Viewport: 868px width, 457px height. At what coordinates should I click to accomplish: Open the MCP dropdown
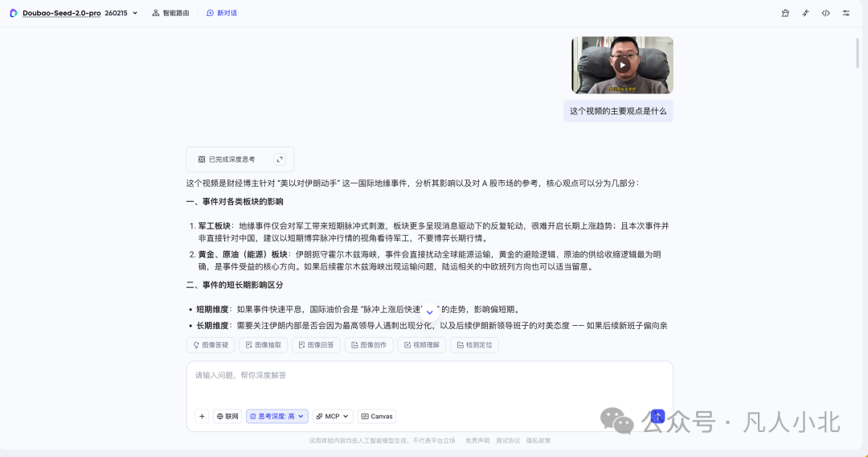tap(332, 416)
